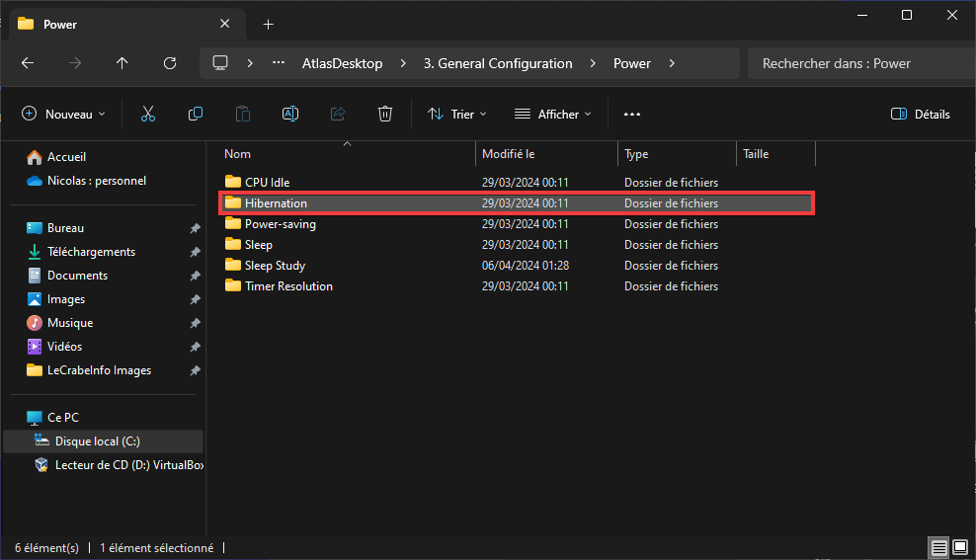The width and height of the screenshot is (976, 560).
Task: Navigate back with the left arrow
Action: [x=28, y=63]
